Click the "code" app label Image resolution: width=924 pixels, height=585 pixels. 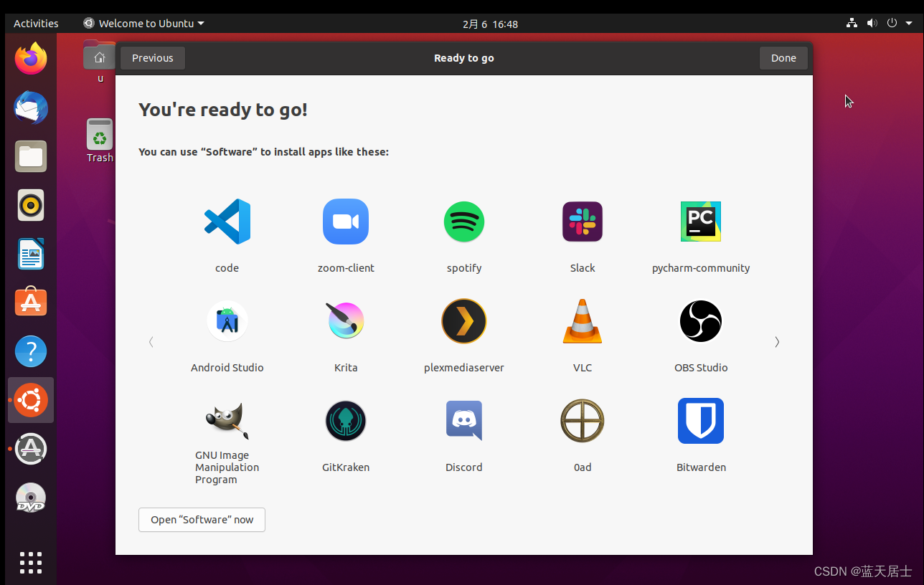click(x=227, y=268)
